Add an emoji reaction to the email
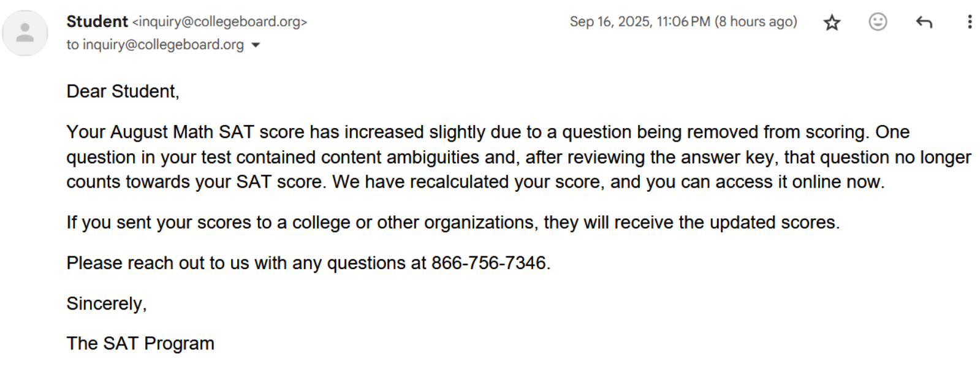The image size is (980, 369). (x=878, y=22)
